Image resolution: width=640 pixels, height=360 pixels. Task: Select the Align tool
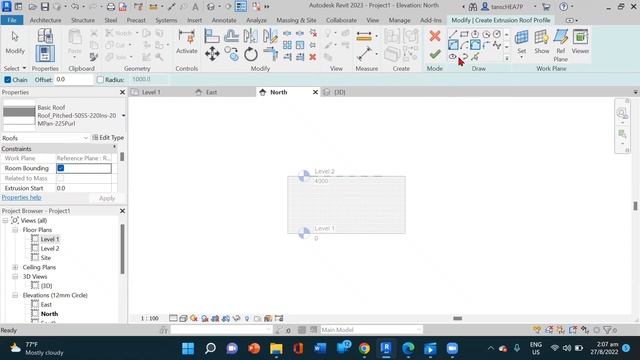coord(212,36)
